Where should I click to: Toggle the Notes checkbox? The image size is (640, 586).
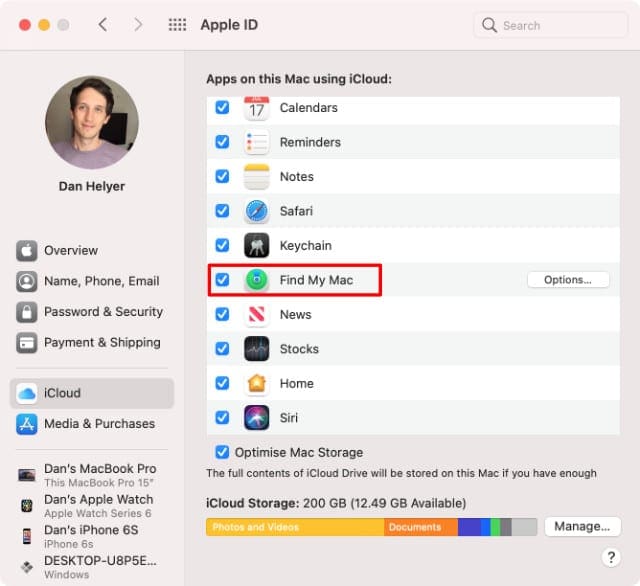[x=222, y=177]
